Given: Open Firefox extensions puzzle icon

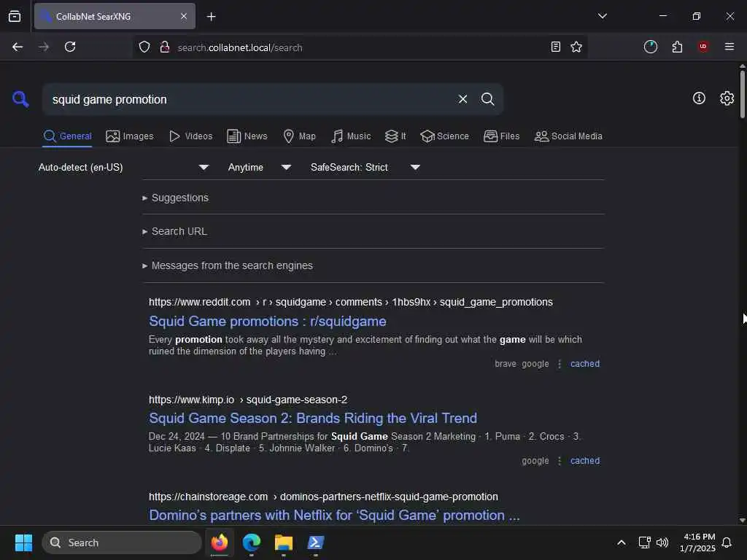Looking at the screenshot, I should (x=677, y=47).
